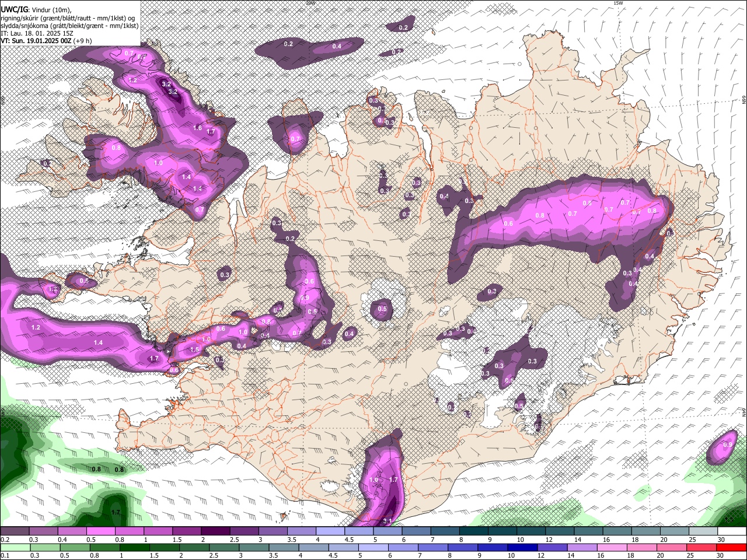The image size is (747, 560).
Task: Select the dark teal snow swatch at value 8
Action: (473, 531)
